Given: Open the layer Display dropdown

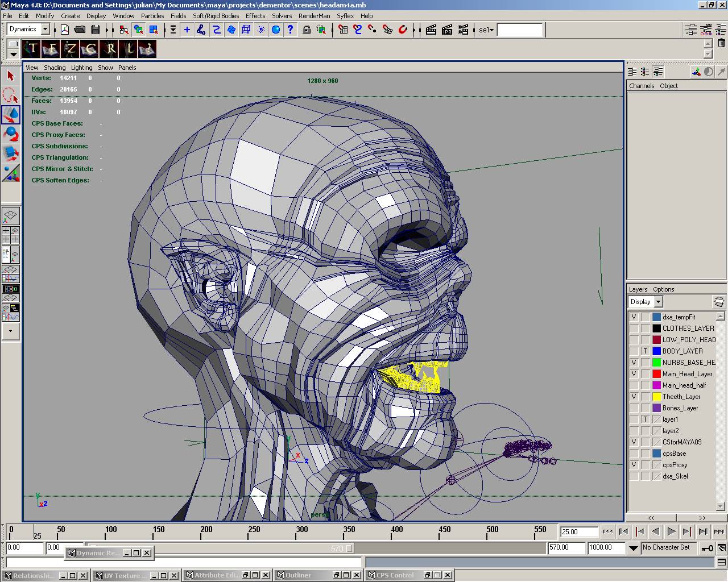Looking at the screenshot, I should pos(658,302).
